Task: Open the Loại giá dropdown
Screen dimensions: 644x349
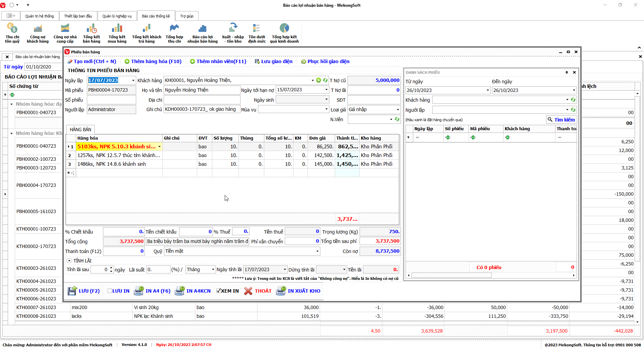Action: (x=398, y=110)
